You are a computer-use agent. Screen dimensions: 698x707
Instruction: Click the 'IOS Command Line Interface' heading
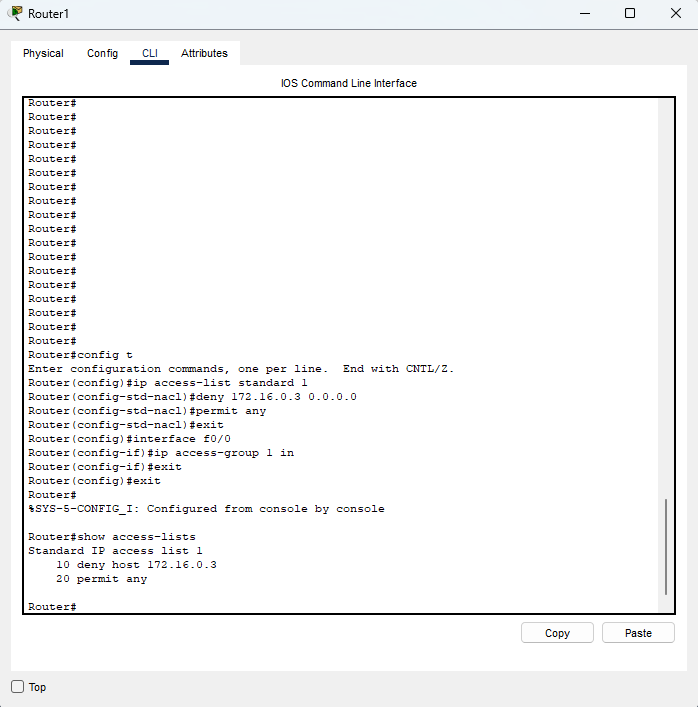coord(349,83)
